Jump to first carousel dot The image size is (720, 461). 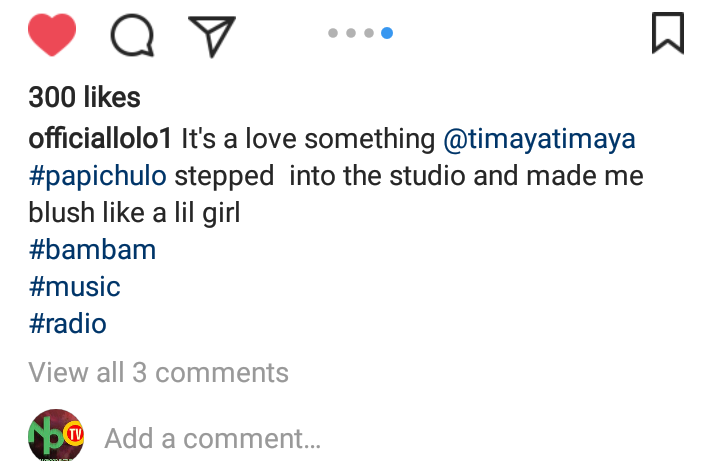pyautogui.click(x=333, y=33)
